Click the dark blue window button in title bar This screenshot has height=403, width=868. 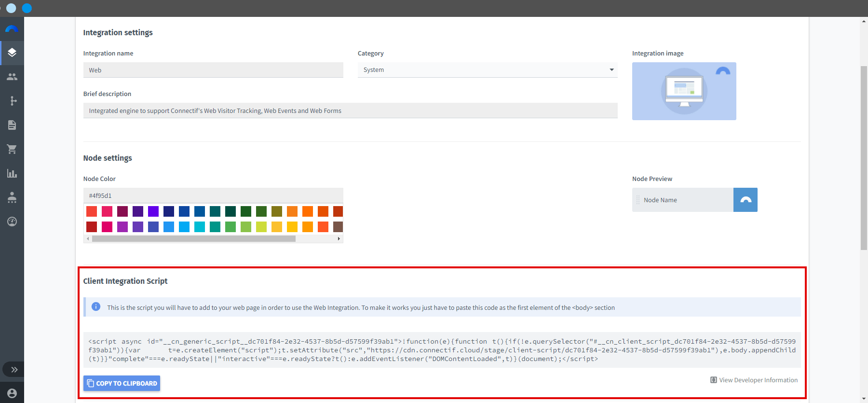[27, 8]
